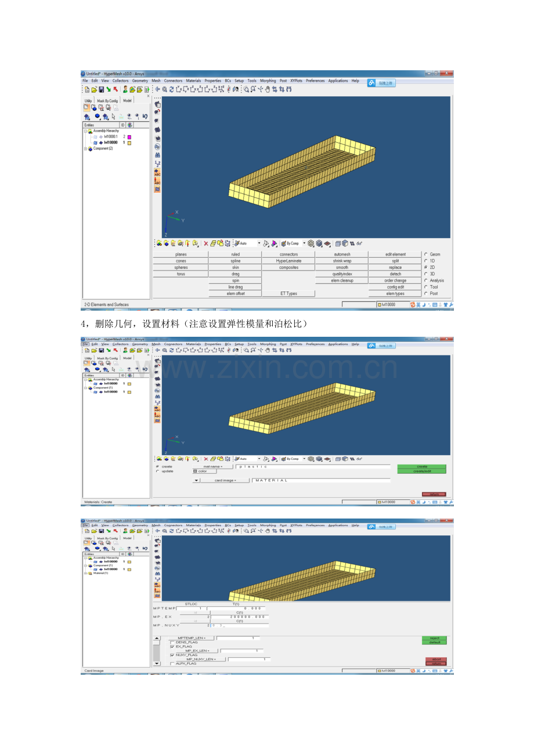Click rotate icon in 2-D Elements toolbar
The height and width of the screenshot is (756, 534).
(171, 89)
